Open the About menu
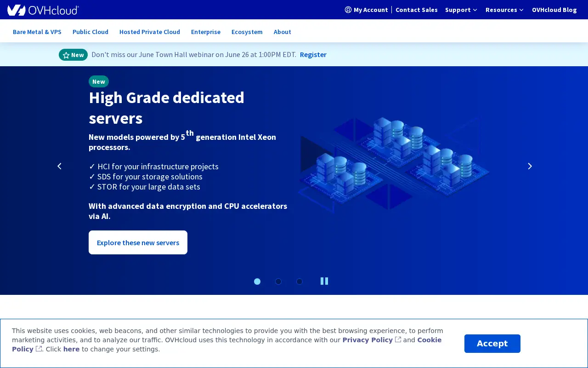The image size is (588, 368). click(x=283, y=32)
